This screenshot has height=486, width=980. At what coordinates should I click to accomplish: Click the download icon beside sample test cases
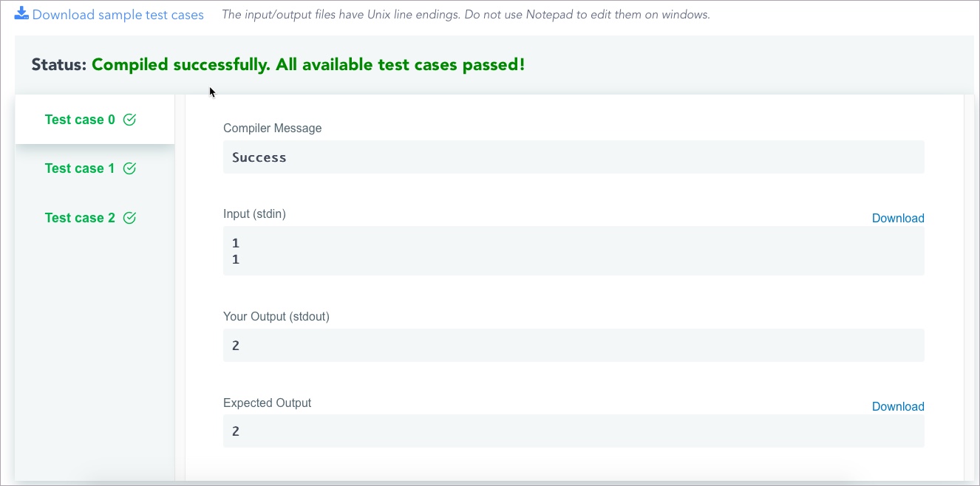click(x=23, y=13)
